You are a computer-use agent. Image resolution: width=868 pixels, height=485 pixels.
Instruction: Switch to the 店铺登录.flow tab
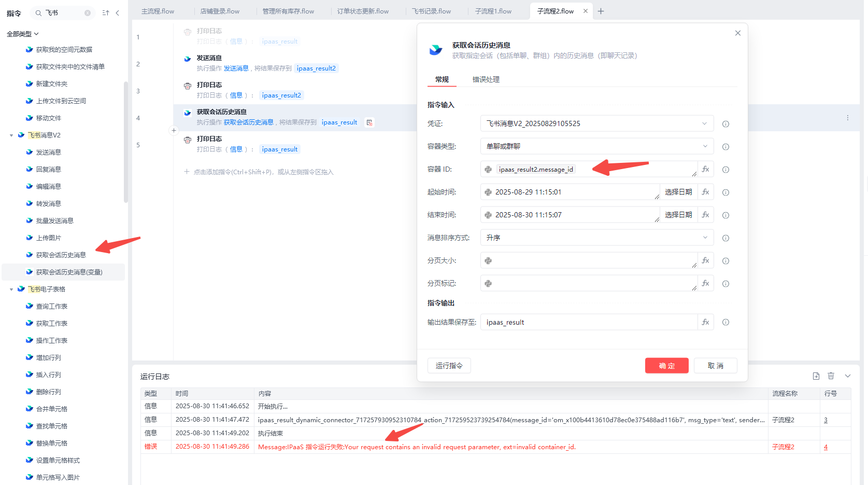coord(220,11)
